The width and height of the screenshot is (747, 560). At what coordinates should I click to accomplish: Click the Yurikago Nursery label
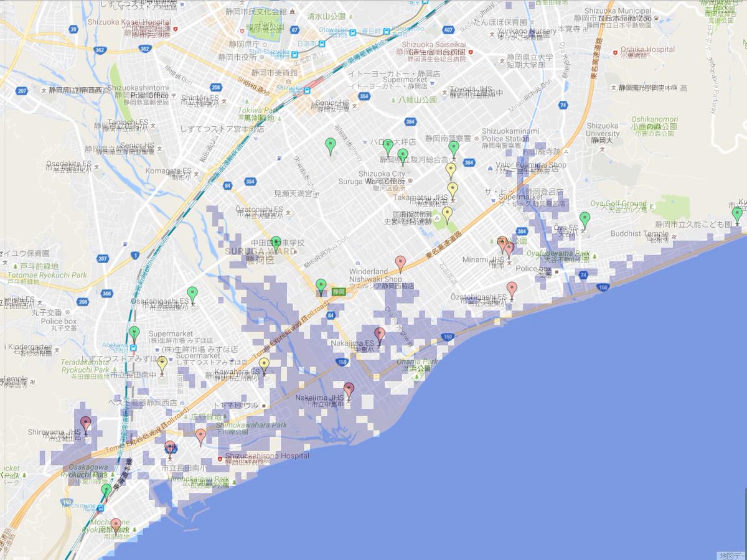pos(527,30)
